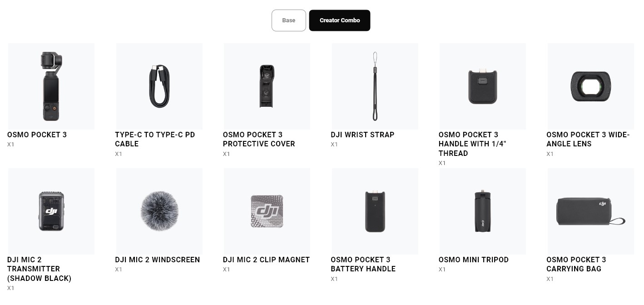View the Osmo Mini Tripod image

point(483,211)
